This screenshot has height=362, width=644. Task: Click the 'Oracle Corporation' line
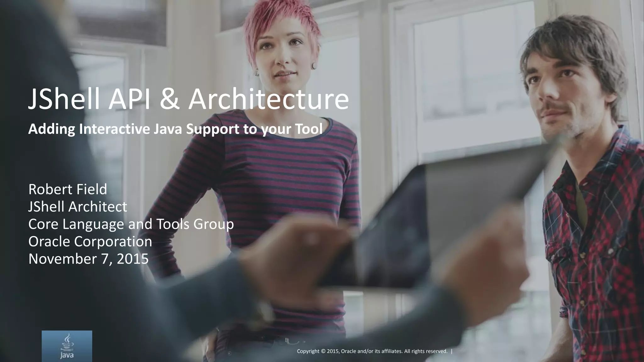pyautogui.click(x=90, y=242)
